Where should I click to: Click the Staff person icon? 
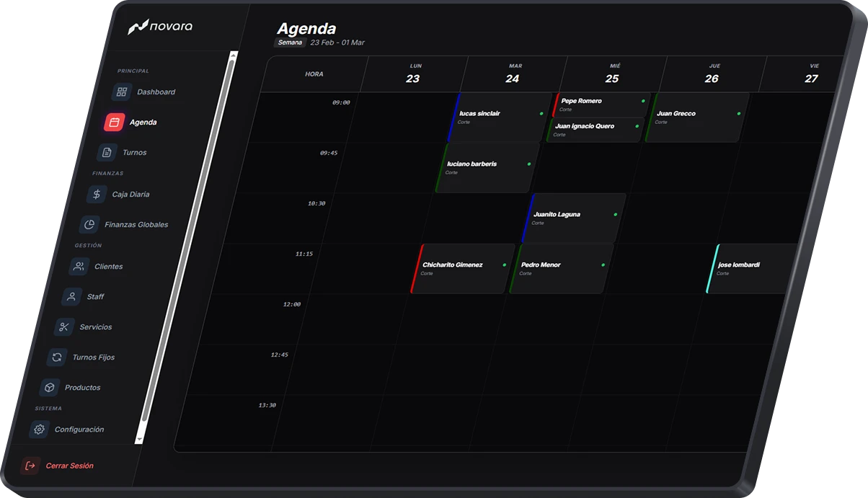71,297
